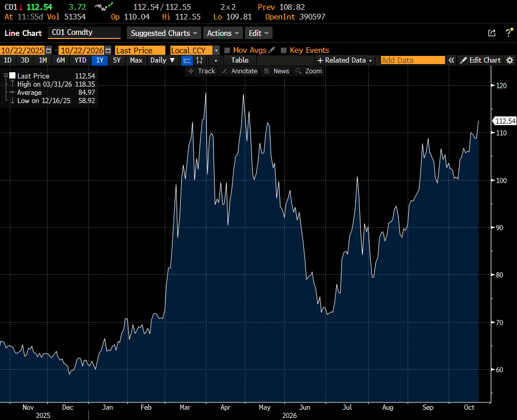Expand the Suggested Charts dropdown
This screenshot has width=517, height=420.
pyautogui.click(x=164, y=33)
